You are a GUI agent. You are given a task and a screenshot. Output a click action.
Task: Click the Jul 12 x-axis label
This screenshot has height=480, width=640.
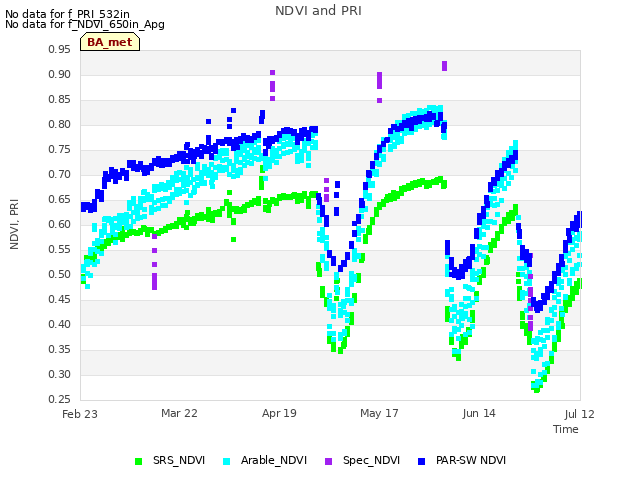[x=580, y=414]
